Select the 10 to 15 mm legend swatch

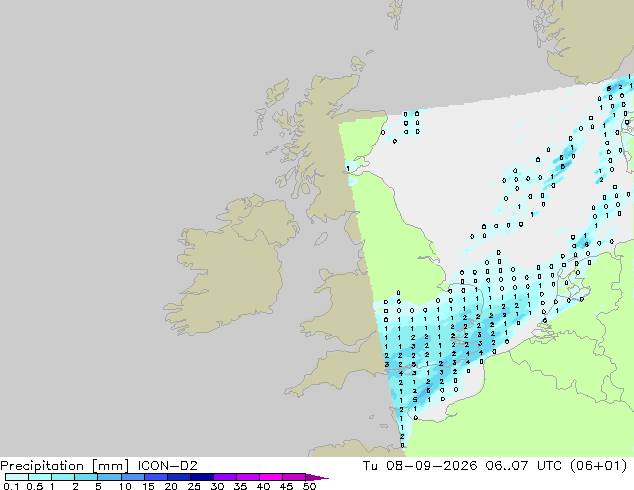(132, 477)
